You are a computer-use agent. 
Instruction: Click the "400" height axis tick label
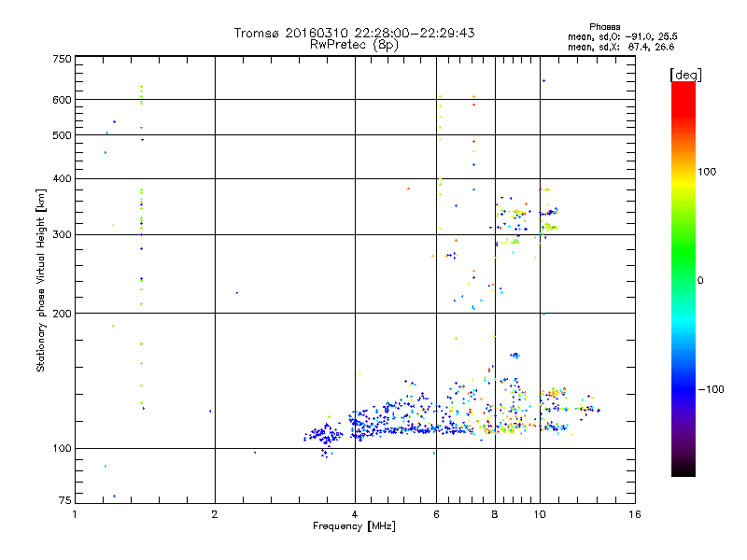(62, 178)
